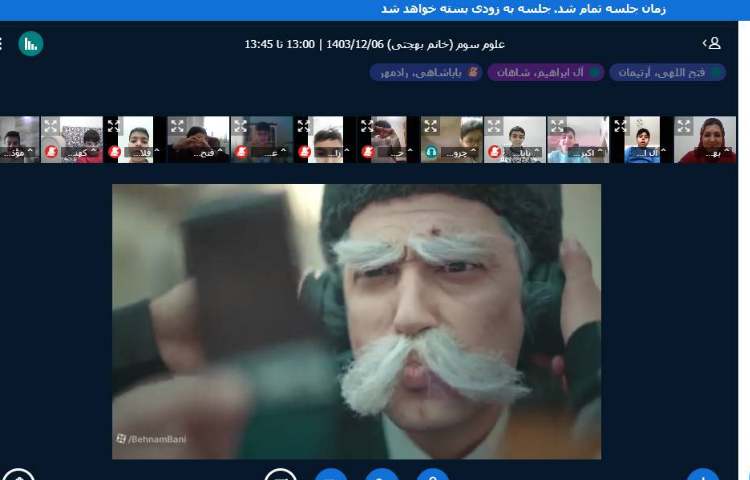Screen dimensions: 750x480
Task: Fullscreen the عـ... webcam
Action: pyautogui.click(x=240, y=126)
